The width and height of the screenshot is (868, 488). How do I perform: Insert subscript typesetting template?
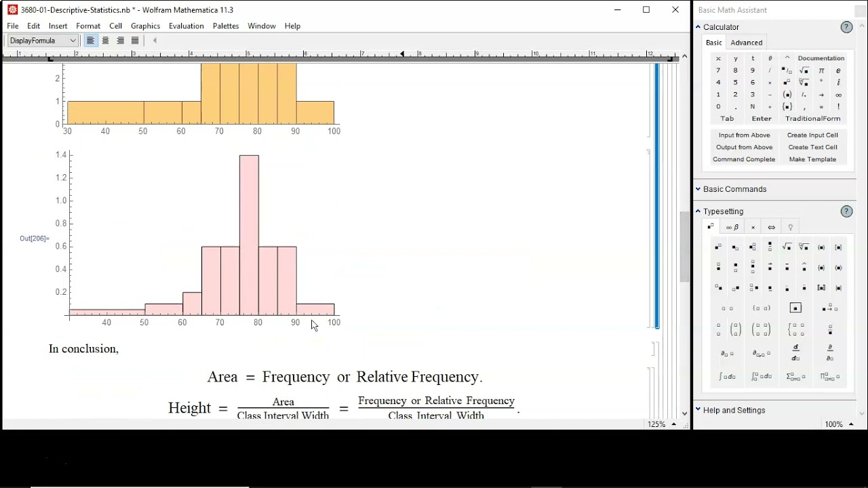(x=736, y=247)
